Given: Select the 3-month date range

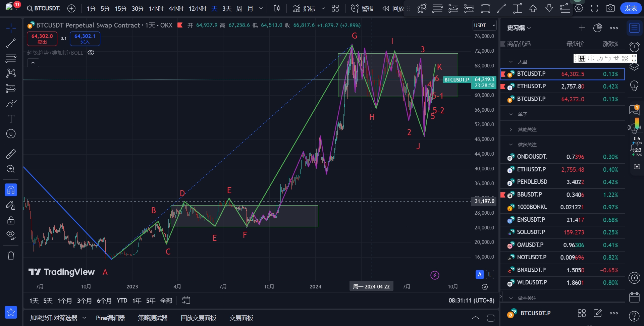Looking at the screenshot, I should 84,301.
